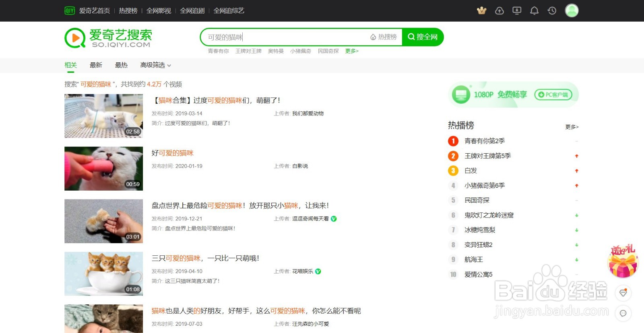Viewport: 644px width, 333px height.
Task: Open title 三只可爱的猫咪
Action: click(205, 259)
